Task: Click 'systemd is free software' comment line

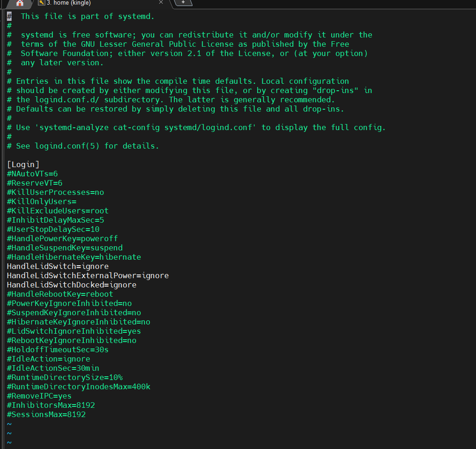Action: click(x=190, y=35)
